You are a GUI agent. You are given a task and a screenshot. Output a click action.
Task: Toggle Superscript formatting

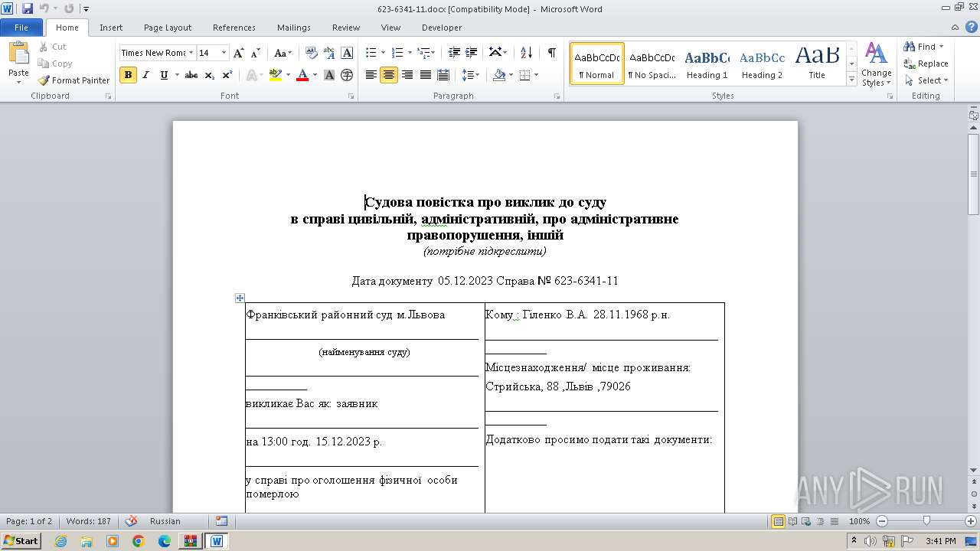(x=227, y=75)
